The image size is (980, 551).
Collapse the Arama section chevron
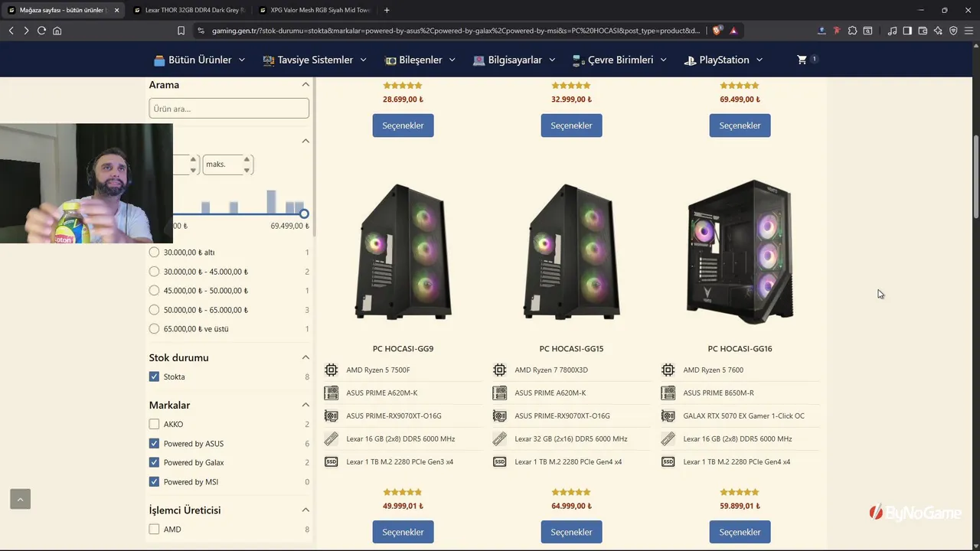[305, 84]
